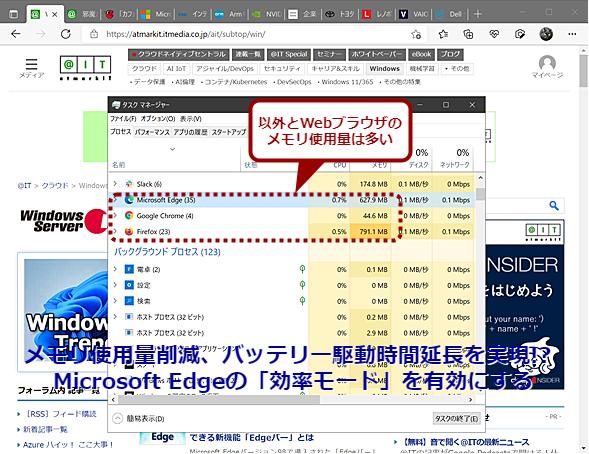Image resolution: width=589 pixels, height=454 pixels.
Task: Click the Task Manager title bar icon
Action: (116, 105)
